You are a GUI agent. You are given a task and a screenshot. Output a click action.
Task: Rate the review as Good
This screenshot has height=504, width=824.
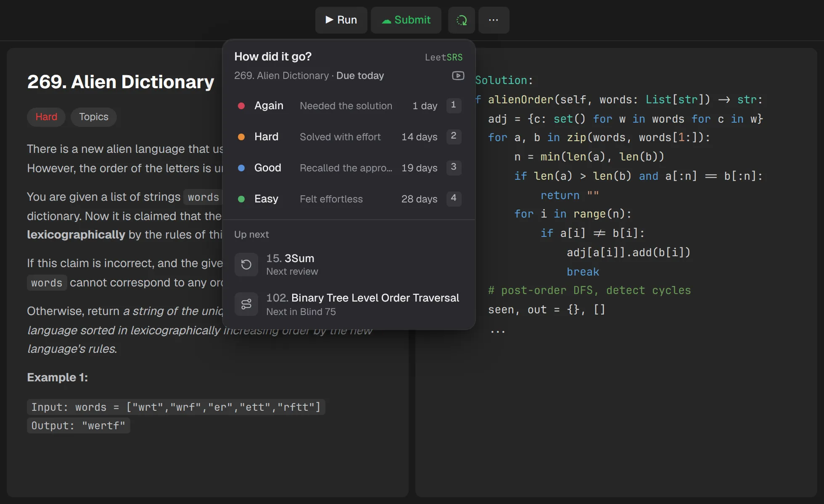(x=349, y=168)
